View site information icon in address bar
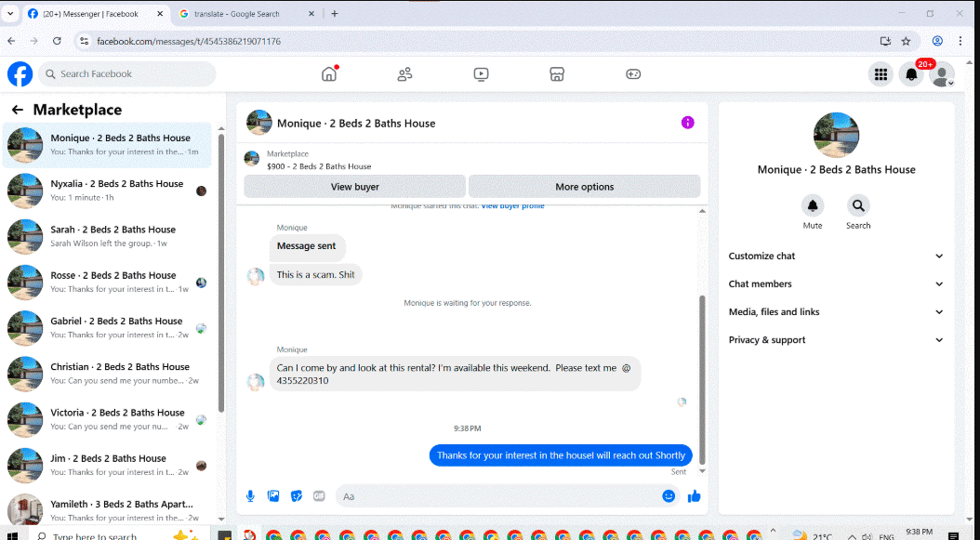 click(84, 41)
